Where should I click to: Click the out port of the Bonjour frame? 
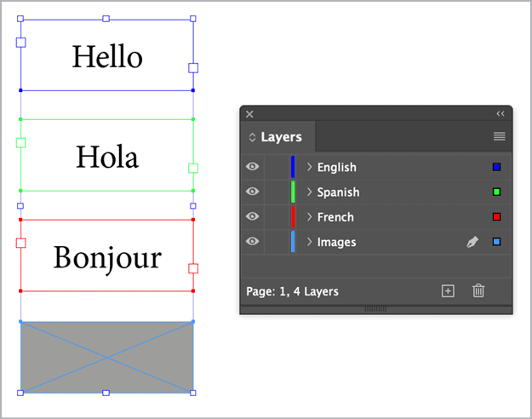[193, 268]
